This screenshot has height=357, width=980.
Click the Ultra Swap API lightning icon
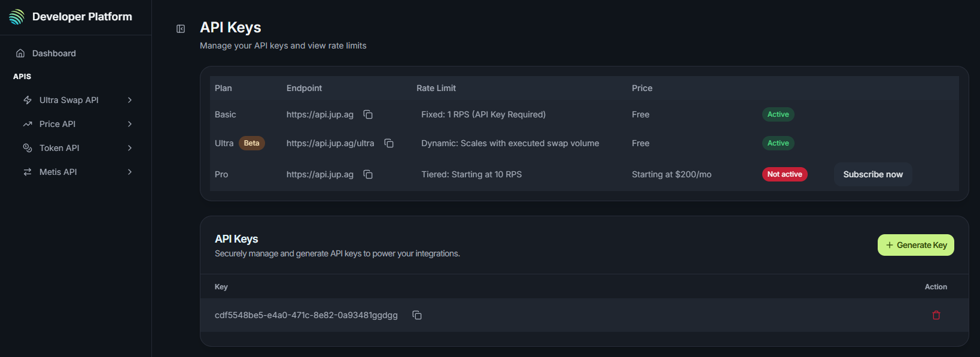tap(28, 100)
